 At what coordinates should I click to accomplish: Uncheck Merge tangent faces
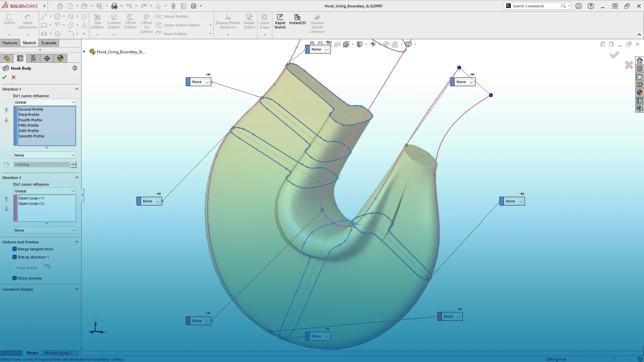click(x=15, y=249)
